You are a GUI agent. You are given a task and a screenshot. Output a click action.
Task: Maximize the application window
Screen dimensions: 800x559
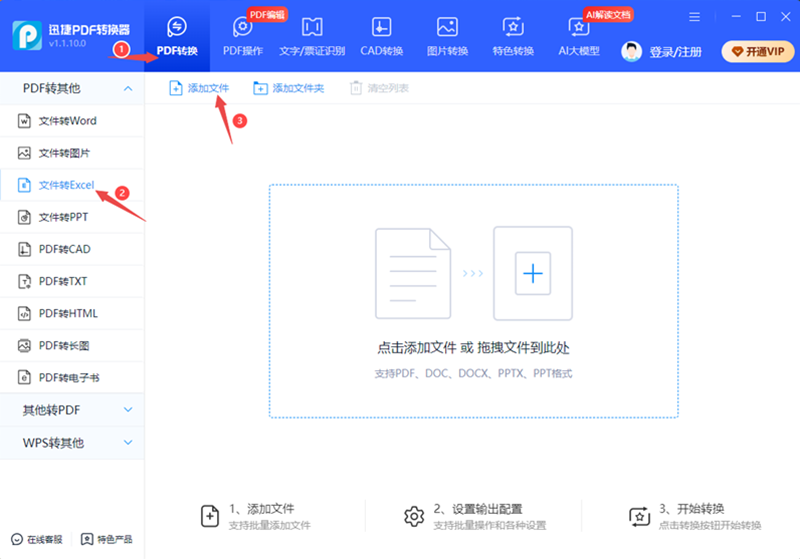tap(761, 17)
